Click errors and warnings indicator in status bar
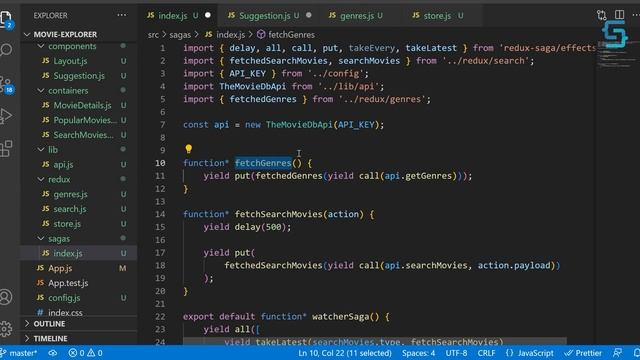The width and height of the screenshot is (640, 360). click(85, 353)
